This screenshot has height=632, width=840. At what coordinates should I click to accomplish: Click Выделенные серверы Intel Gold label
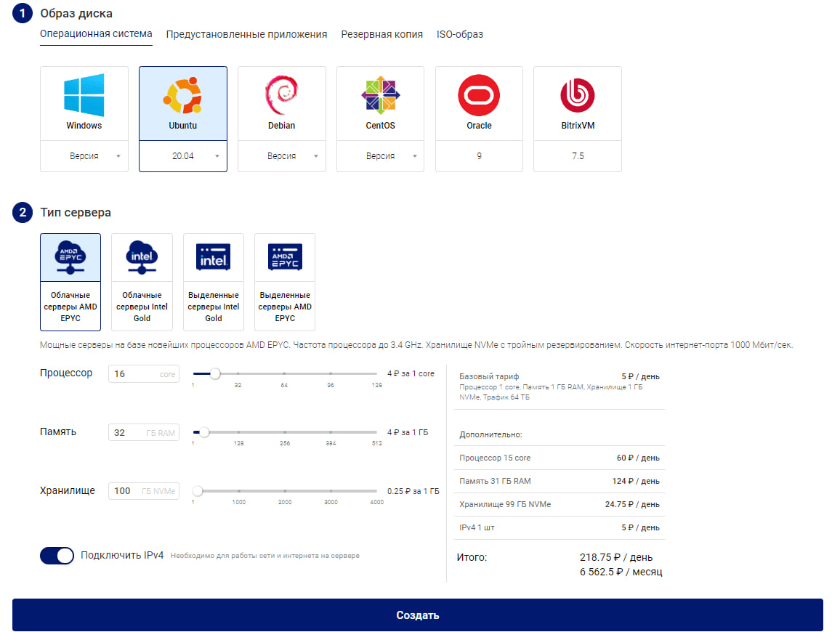click(213, 307)
